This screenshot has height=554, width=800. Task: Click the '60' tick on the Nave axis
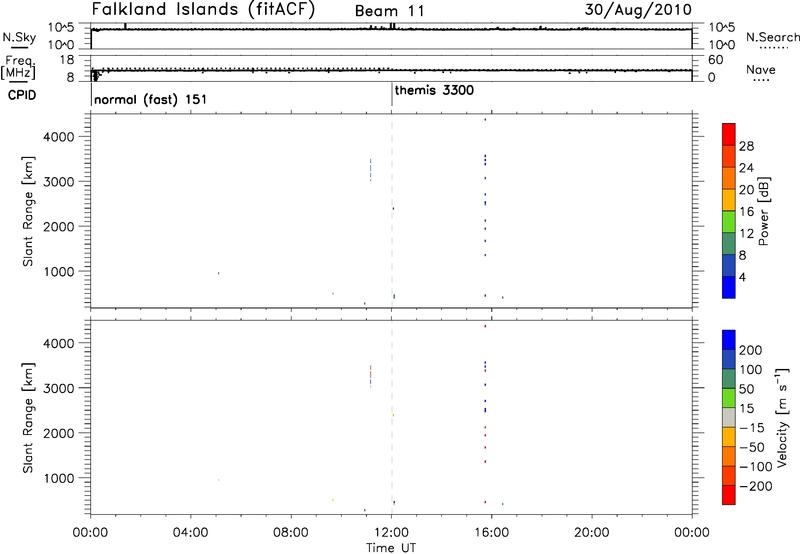click(x=716, y=60)
